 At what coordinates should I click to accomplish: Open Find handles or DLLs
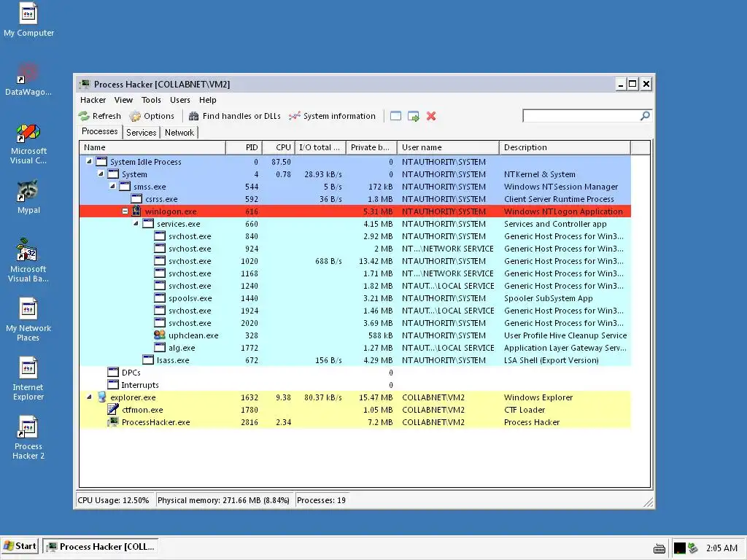234,116
